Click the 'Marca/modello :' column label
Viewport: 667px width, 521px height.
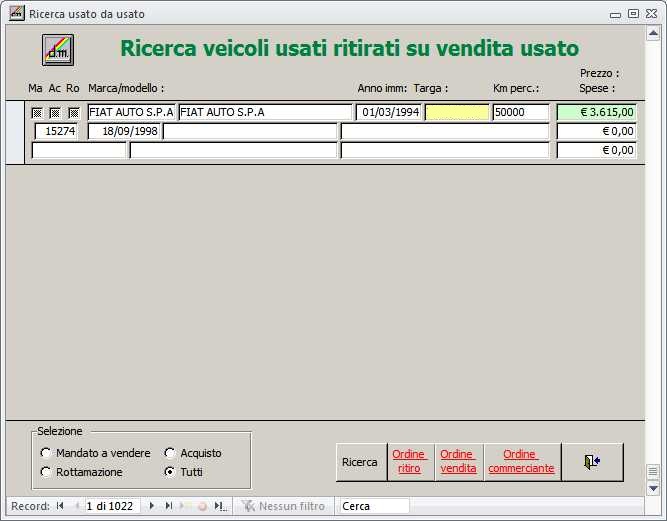[x=126, y=88]
